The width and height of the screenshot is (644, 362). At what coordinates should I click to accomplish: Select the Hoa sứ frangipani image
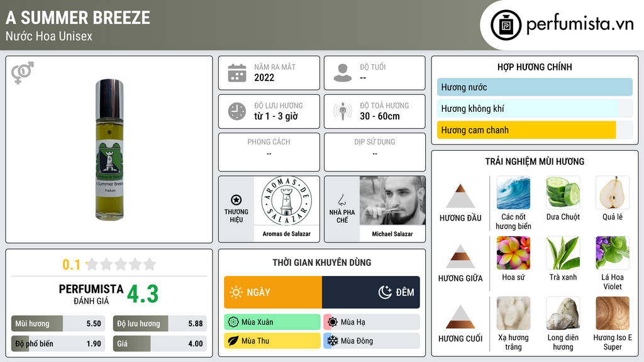pyautogui.click(x=513, y=253)
